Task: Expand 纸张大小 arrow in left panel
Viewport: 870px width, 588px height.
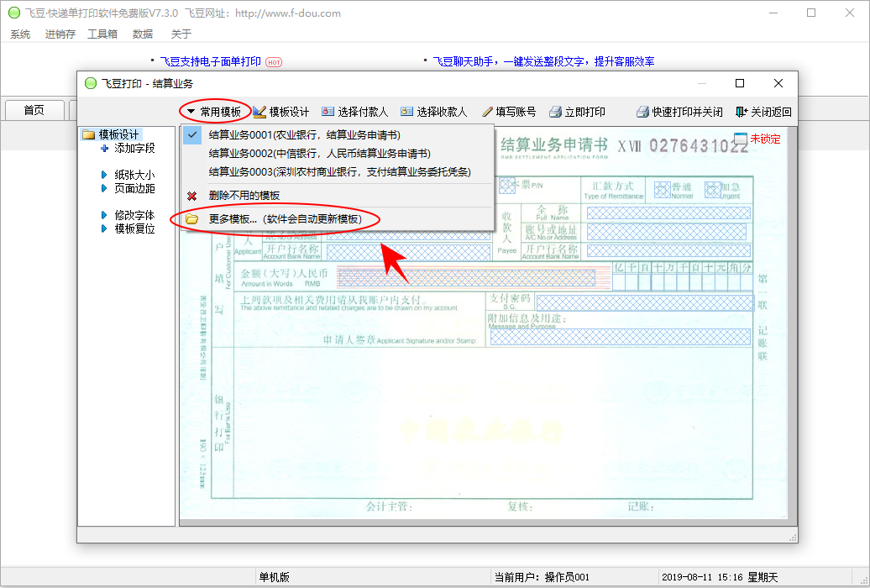Action: 104,175
